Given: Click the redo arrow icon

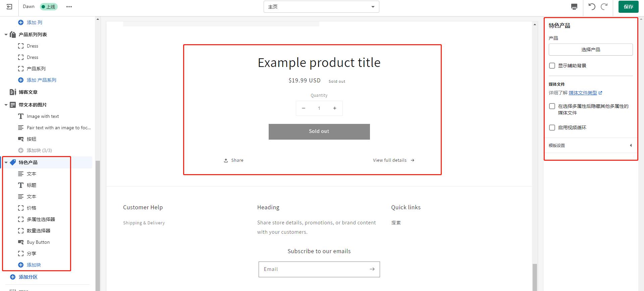Looking at the screenshot, I should [604, 7].
